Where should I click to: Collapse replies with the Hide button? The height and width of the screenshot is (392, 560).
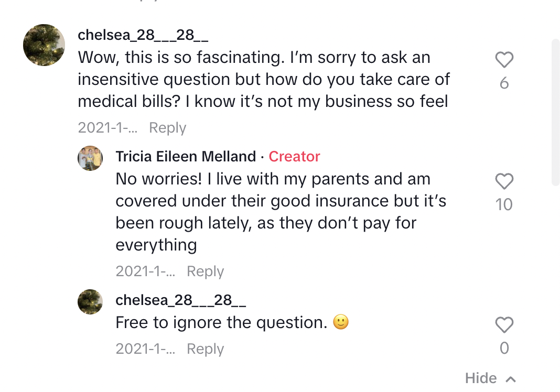tap(490, 378)
